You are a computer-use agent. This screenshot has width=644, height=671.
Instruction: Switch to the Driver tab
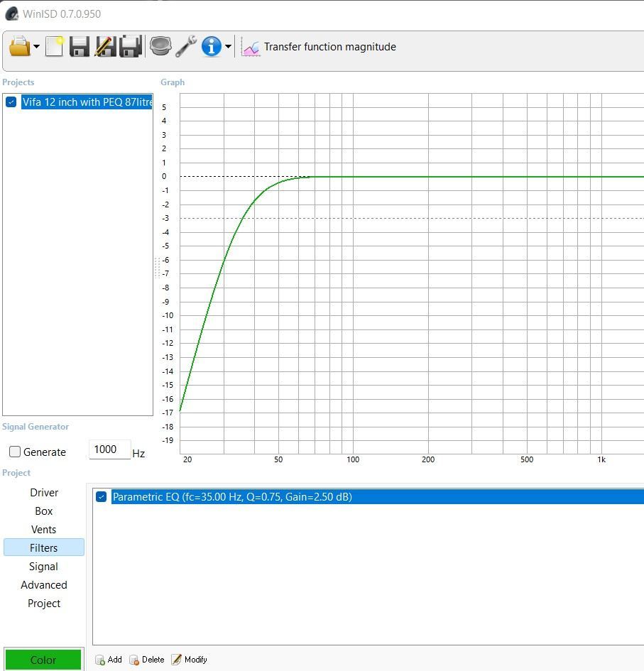(44, 493)
